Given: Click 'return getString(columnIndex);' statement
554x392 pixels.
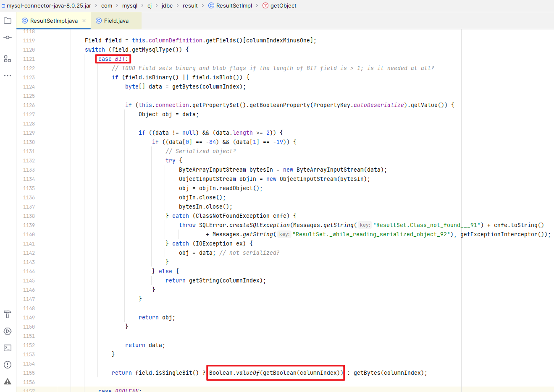Looking at the screenshot, I should point(216,281).
